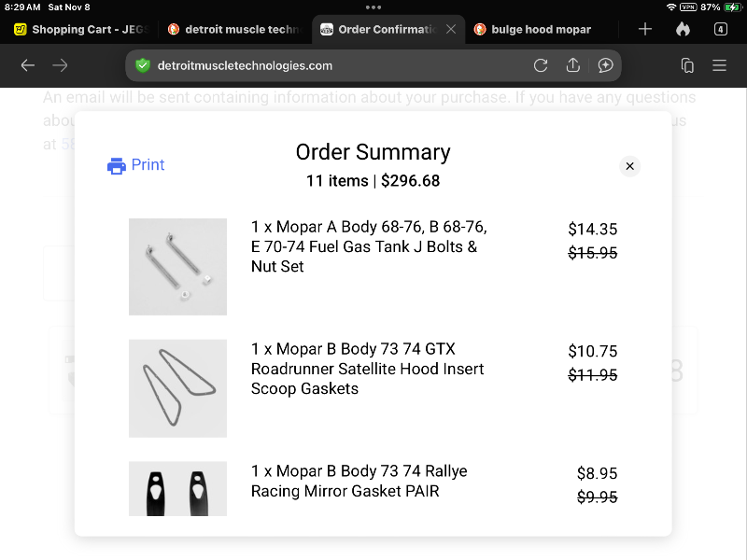
Task: Reload the current page
Action: [541, 65]
